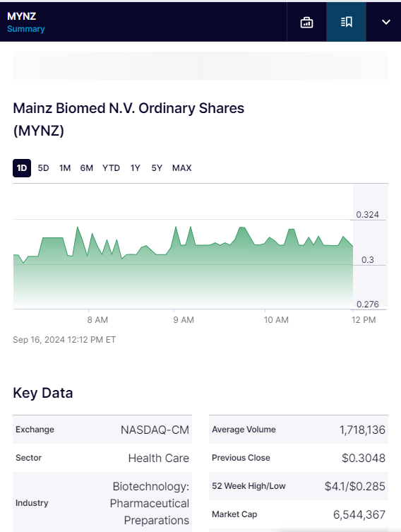The height and width of the screenshot is (532, 401).
Task: Click the Exchange row label
Action: pyautogui.click(x=35, y=430)
